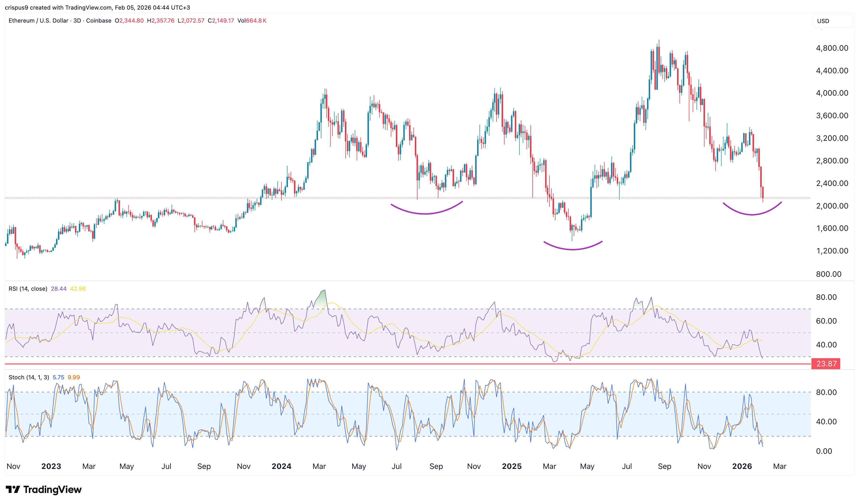Select the 2024 label on the time axis
Screen dimensions: 859x504
click(x=281, y=466)
